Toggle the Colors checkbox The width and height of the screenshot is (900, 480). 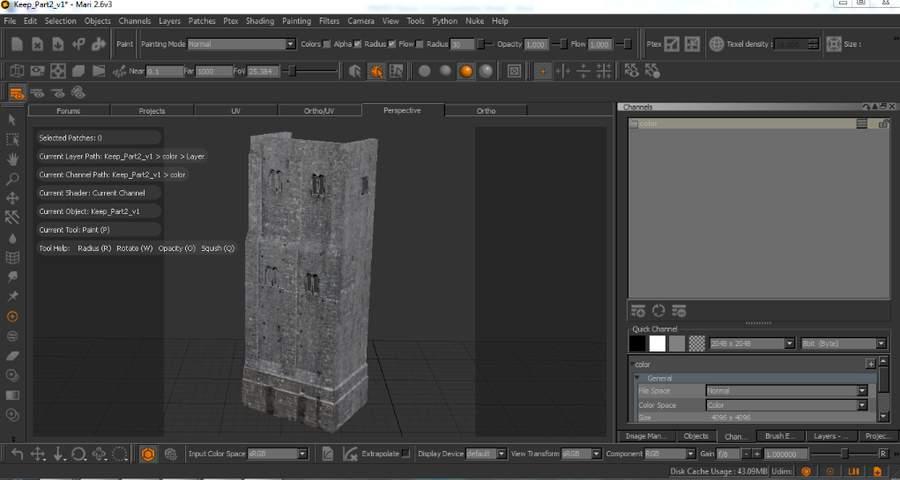(x=327, y=44)
